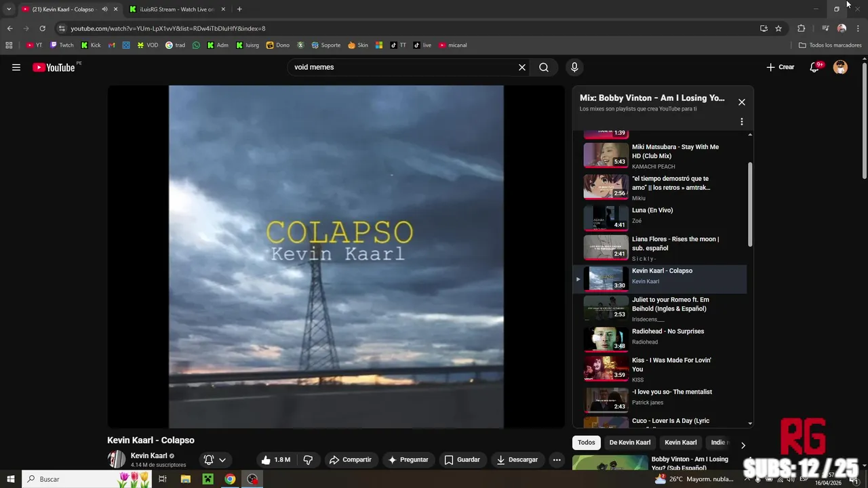Open the Chrome three-dot menu

coord(859,28)
